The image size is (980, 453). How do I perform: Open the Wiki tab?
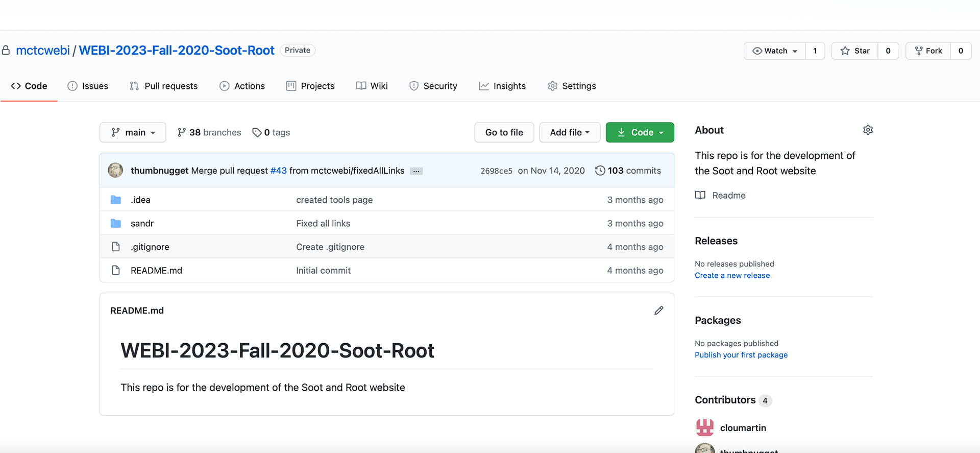coord(372,86)
